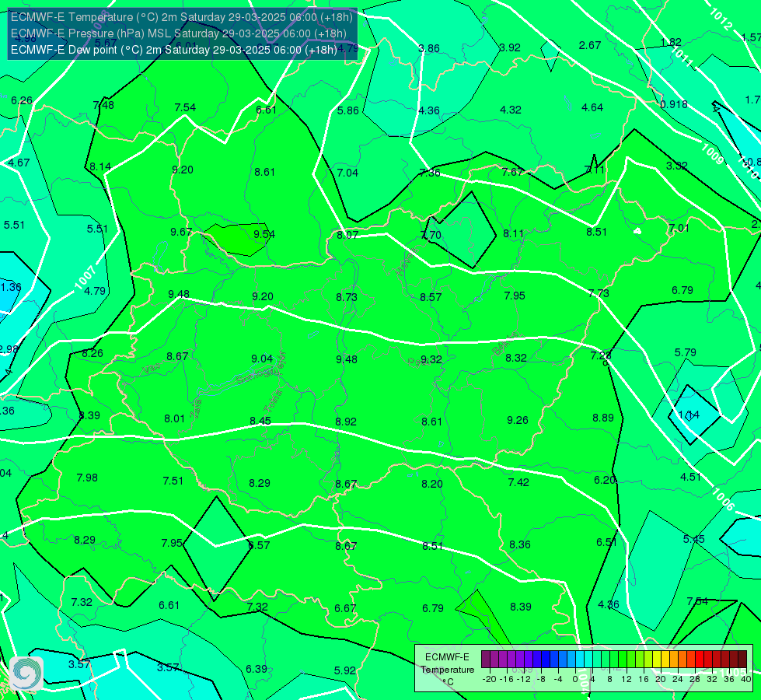The height and width of the screenshot is (700, 761).
Task: Click the 1007 isobar label
Action: 85,278
